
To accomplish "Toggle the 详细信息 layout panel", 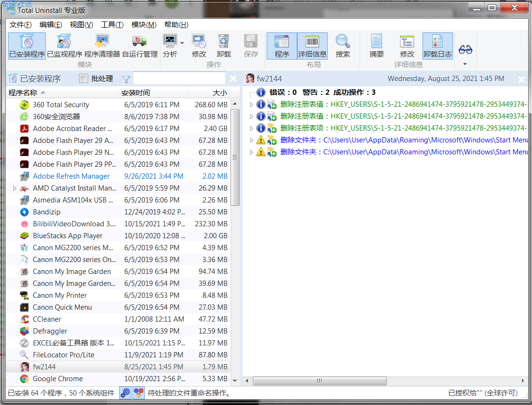I will (x=312, y=46).
